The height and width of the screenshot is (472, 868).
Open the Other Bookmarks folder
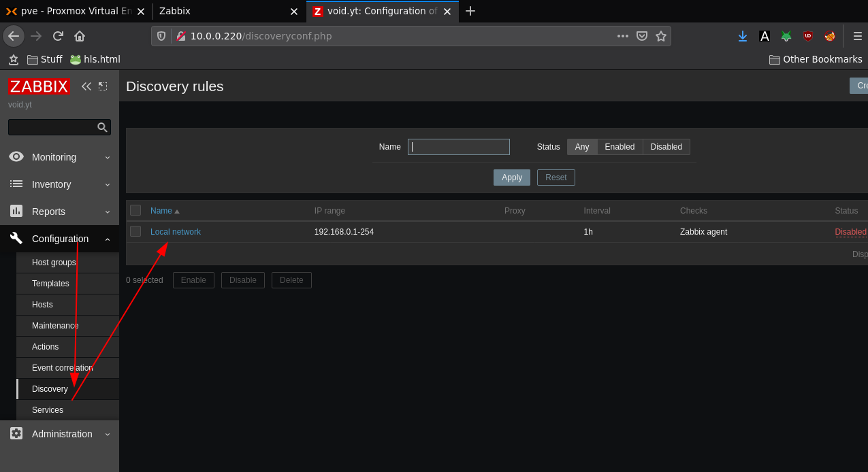coord(816,59)
